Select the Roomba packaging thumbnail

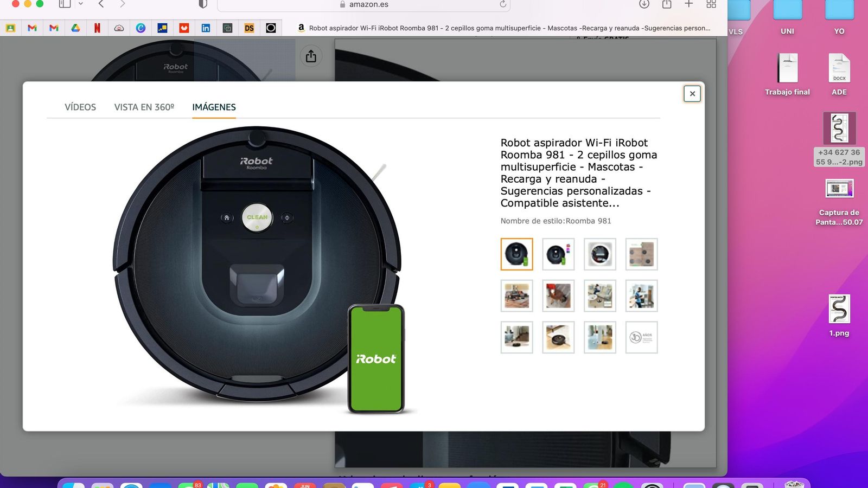click(641, 254)
